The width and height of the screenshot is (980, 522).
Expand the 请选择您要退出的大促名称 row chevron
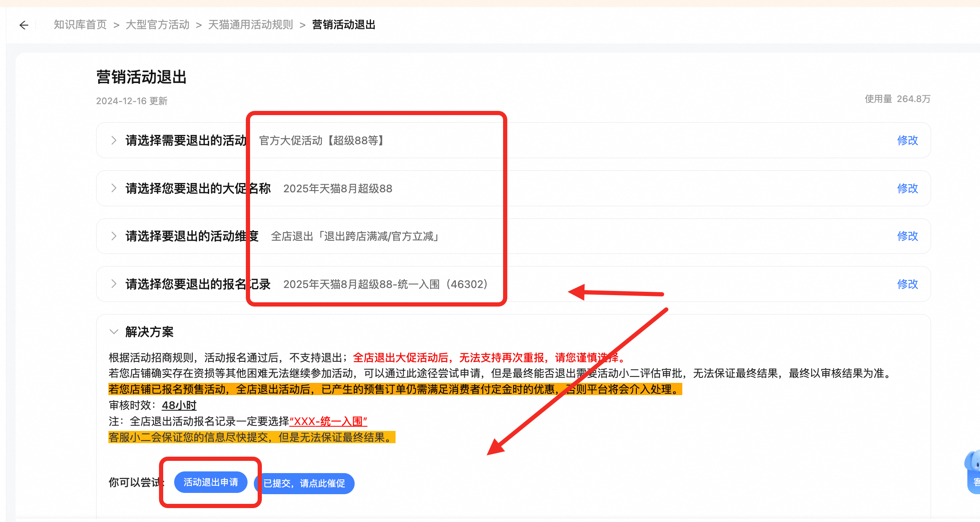113,188
